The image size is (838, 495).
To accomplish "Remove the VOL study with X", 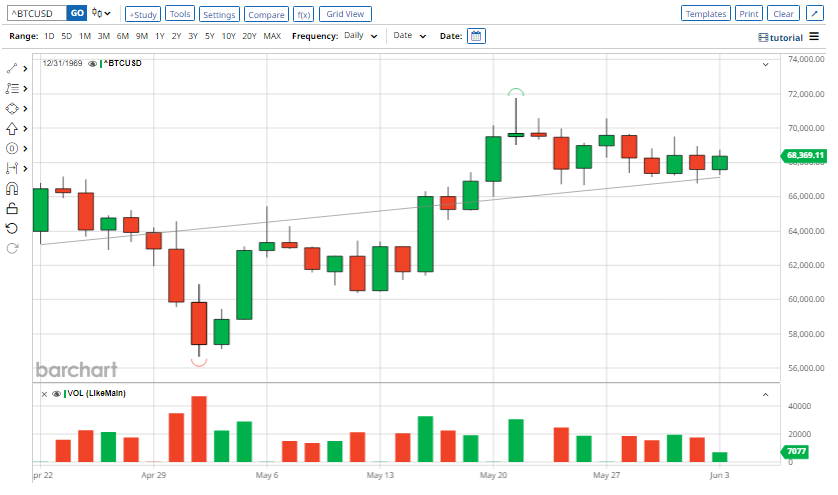I will 44,394.
